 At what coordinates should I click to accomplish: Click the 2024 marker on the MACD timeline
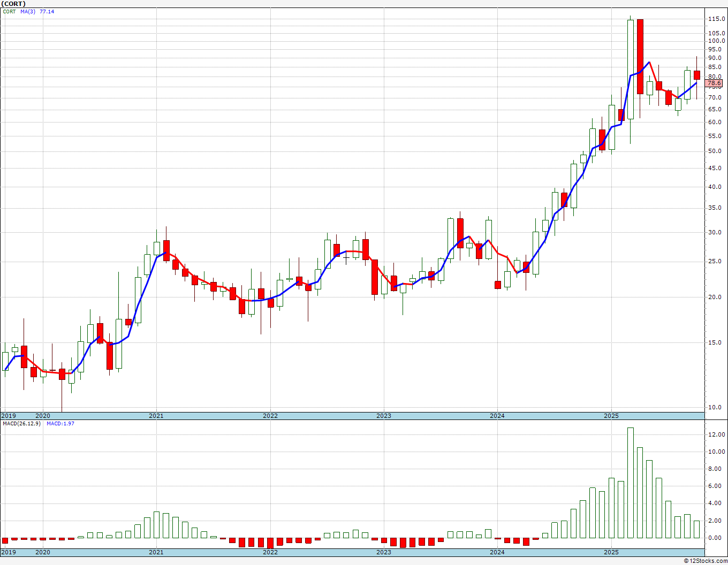pos(497,552)
